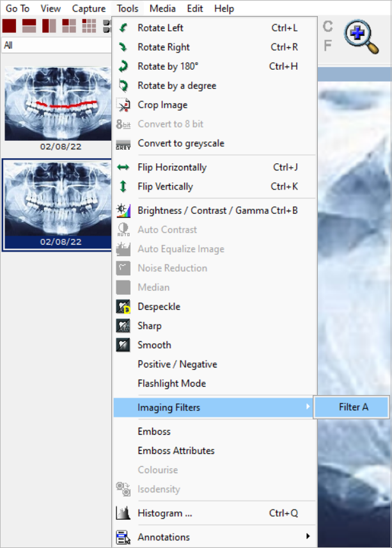Image resolution: width=392 pixels, height=548 pixels.
Task: Select the single-pane layout icon
Action: click(10, 26)
